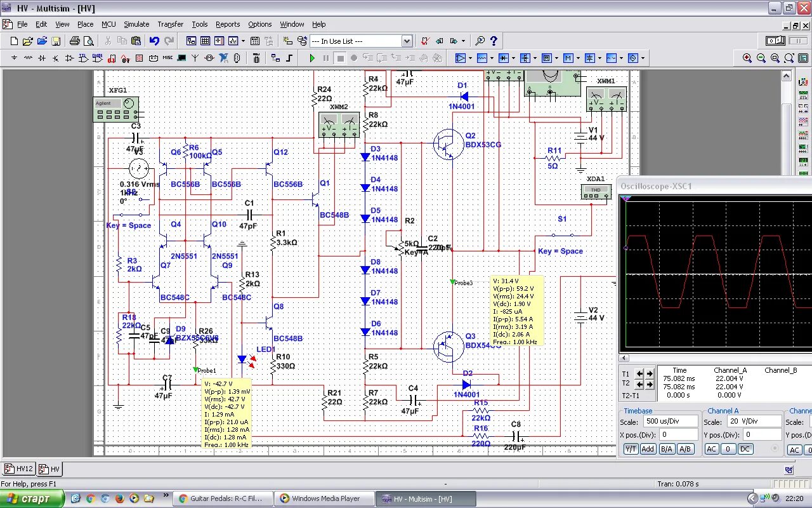Image resolution: width=812 pixels, height=508 pixels.
Task: Set Channel A coupling to 0
Action: [728, 449]
